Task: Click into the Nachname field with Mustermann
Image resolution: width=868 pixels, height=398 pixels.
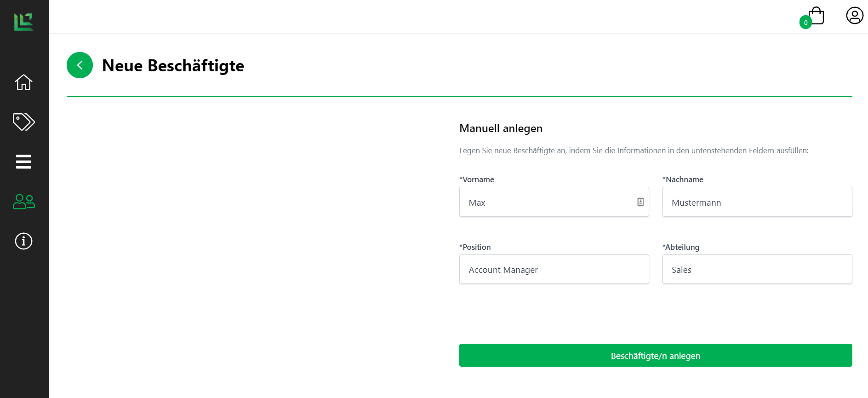Action: coord(757,202)
